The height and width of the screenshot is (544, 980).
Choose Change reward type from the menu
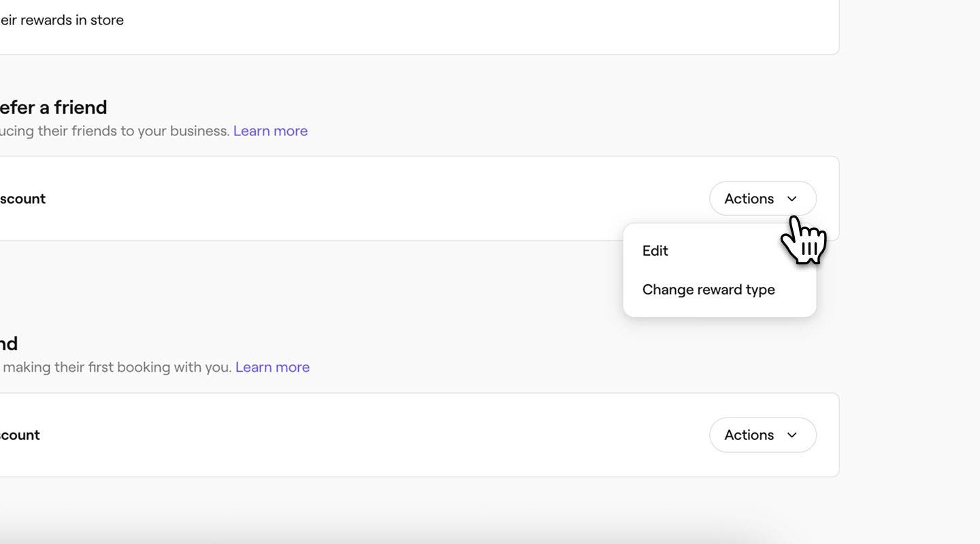pyautogui.click(x=708, y=289)
